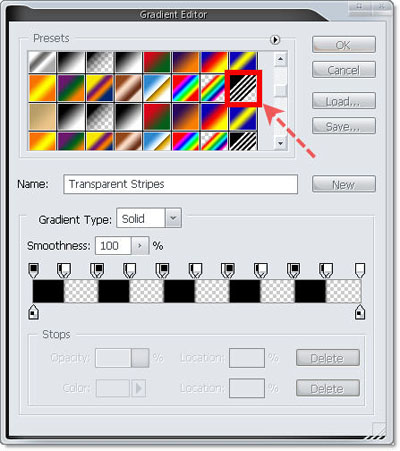
Task: Pick the third-row red-to-green gradient preset
Action: point(157,117)
